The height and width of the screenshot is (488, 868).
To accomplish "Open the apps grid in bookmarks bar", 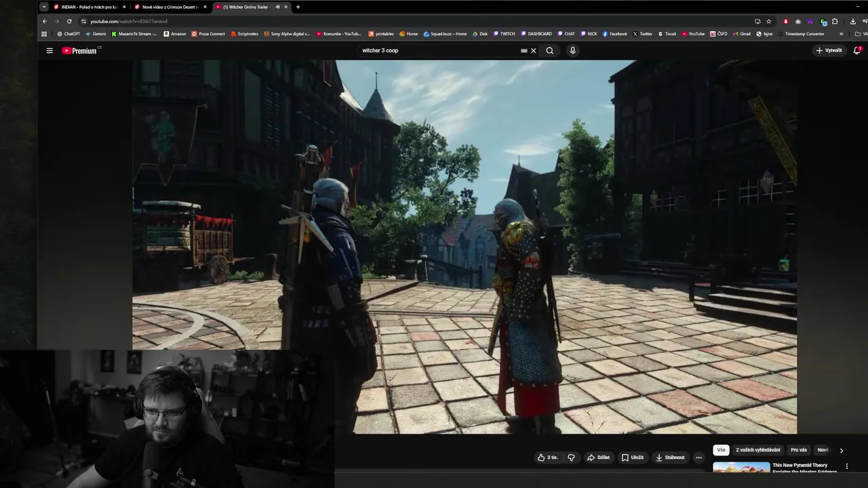I will tap(44, 34).
